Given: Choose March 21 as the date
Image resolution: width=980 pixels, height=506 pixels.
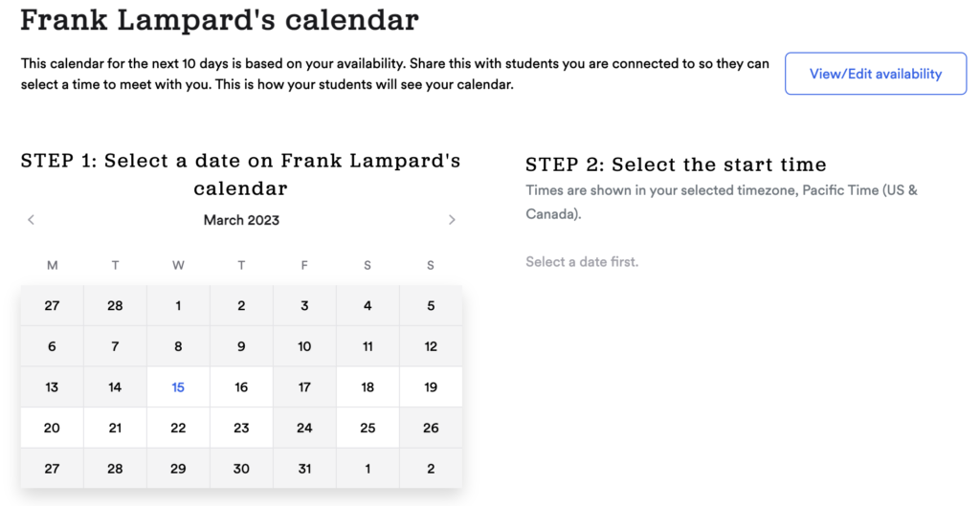Looking at the screenshot, I should 115,428.
